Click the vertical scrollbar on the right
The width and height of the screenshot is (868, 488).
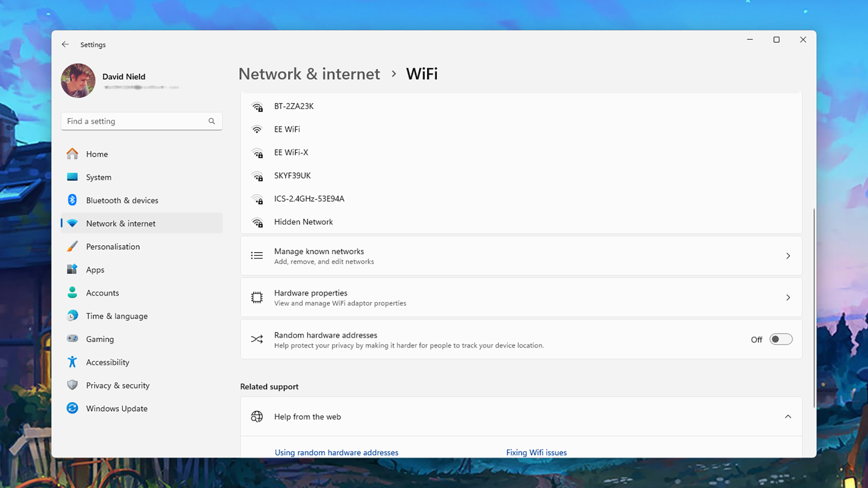pyautogui.click(x=814, y=308)
